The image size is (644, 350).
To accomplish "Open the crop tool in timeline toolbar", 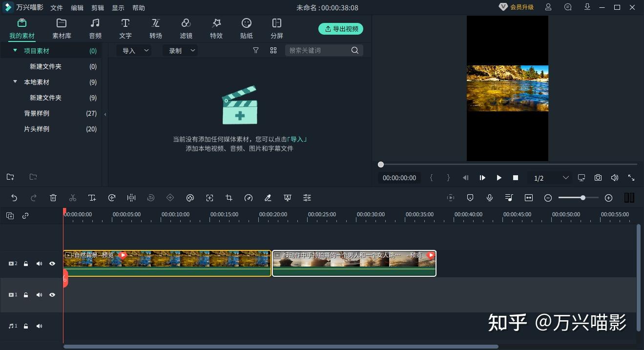I will click(229, 198).
